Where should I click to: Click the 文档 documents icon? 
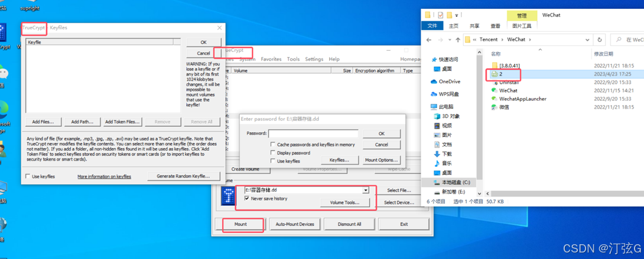(437, 145)
